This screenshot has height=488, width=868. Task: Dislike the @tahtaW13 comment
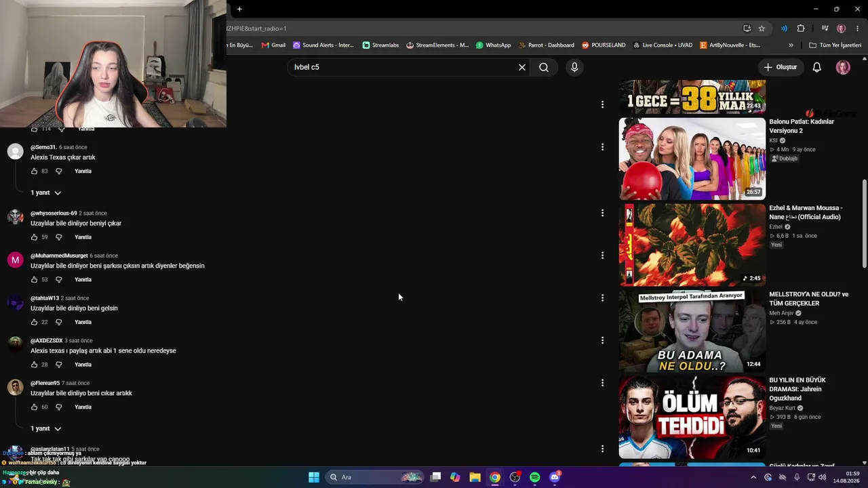[x=58, y=322]
